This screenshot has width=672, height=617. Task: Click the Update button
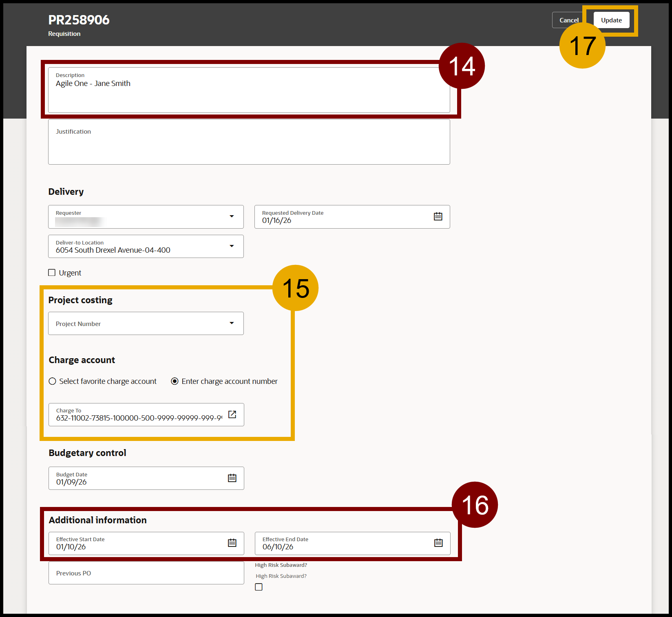(611, 20)
